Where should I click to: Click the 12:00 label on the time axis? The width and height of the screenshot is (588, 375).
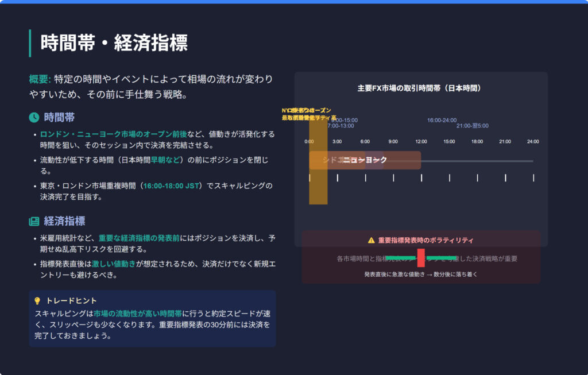click(421, 141)
